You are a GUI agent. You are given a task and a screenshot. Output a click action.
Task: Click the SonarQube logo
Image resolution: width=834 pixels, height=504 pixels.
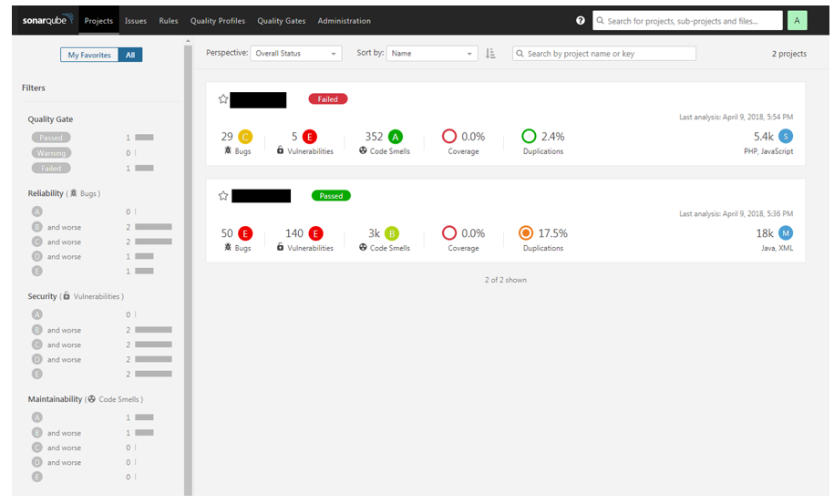[x=48, y=20]
